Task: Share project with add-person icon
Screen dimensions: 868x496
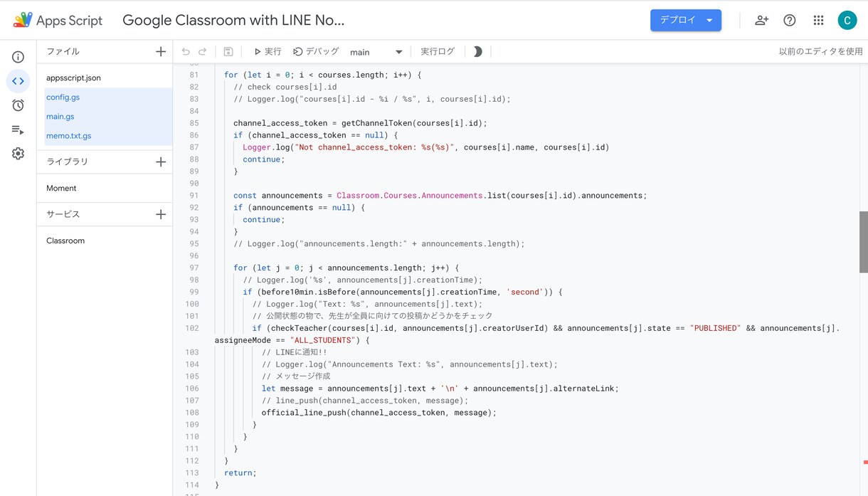Action: (761, 20)
